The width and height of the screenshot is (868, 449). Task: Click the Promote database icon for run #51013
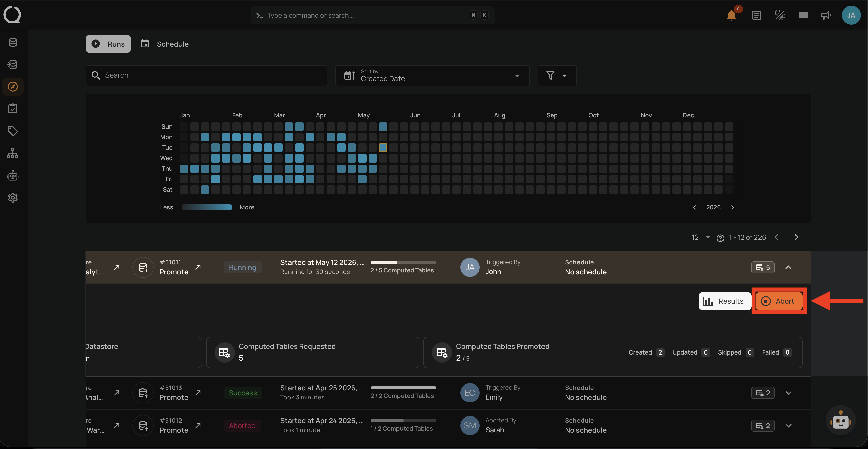[143, 393]
